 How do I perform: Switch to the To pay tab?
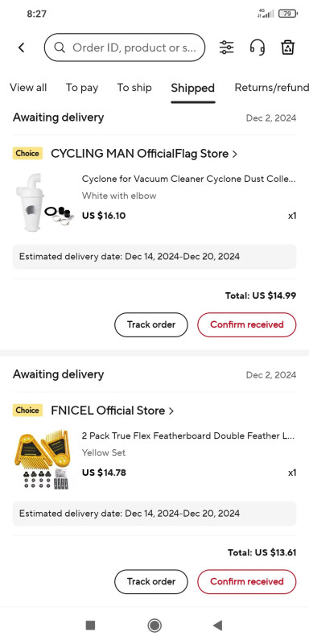pos(82,88)
